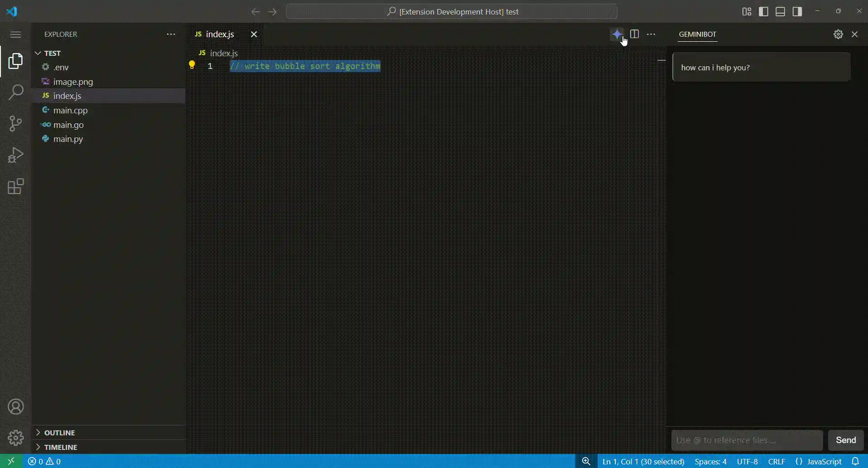Viewport: 868px width, 468px height.
Task: Open Explorer Views and More Actions menu
Action: 171,34
